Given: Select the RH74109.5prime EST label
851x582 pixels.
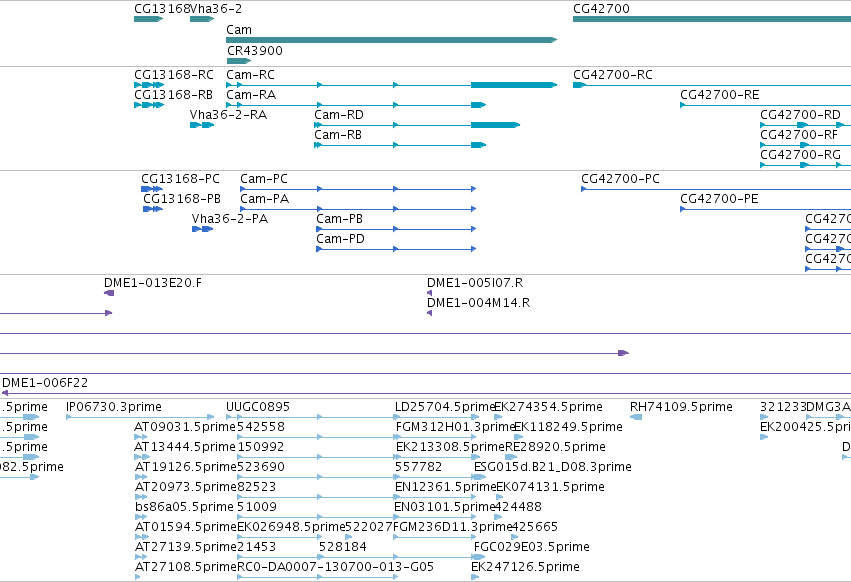Looking at the screenshot, I should click(x=681, y=407).
